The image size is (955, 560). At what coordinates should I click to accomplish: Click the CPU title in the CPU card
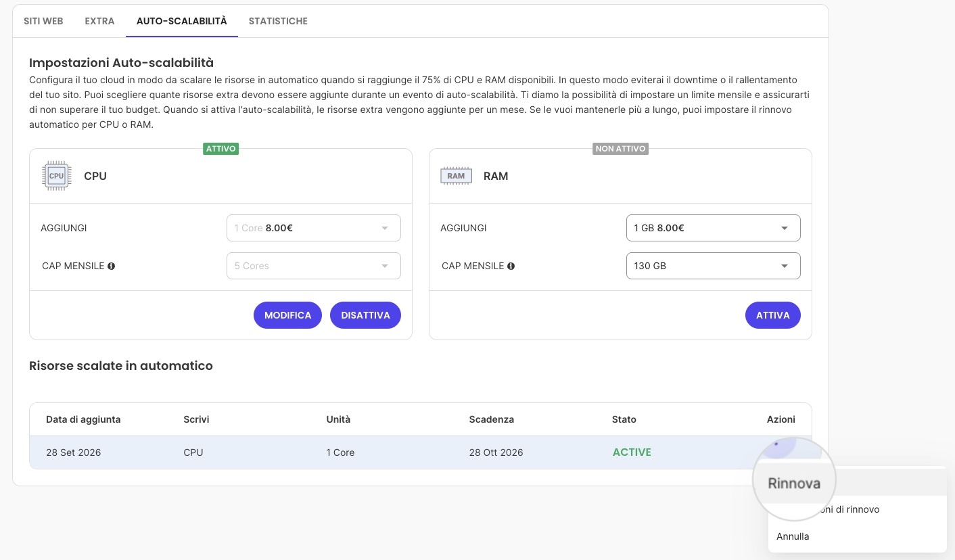(x=95, y=176)
